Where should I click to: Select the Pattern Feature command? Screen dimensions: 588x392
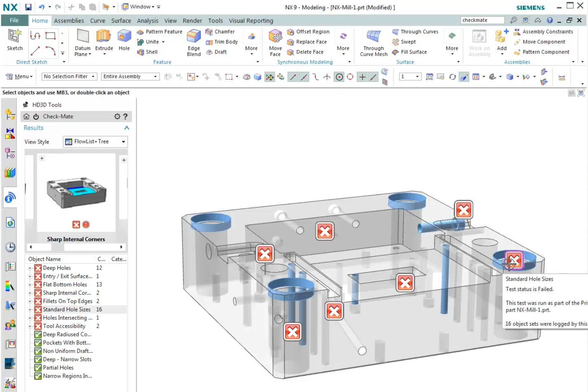pos(159,32)
